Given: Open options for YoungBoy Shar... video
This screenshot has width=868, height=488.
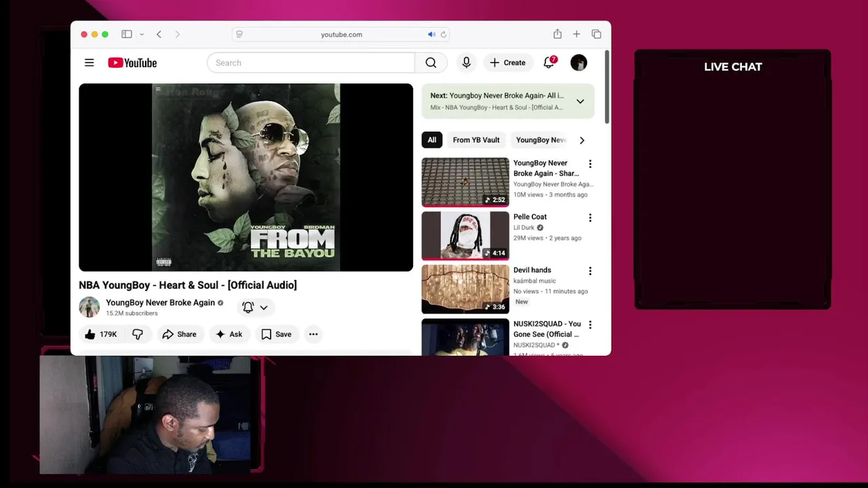Looking at the screenshot, I should pyautogui.click(x=590, y=164).
